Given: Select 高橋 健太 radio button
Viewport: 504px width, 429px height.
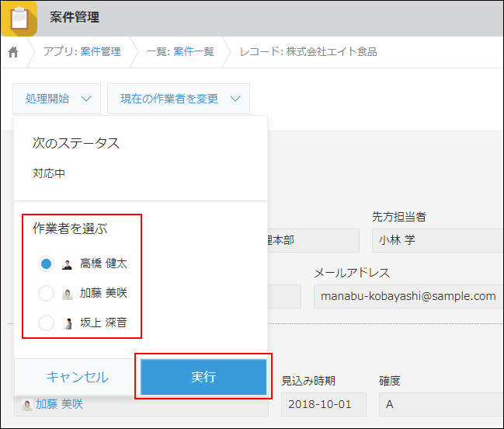Looking at the screenshot, I should (x=46, y=263).
